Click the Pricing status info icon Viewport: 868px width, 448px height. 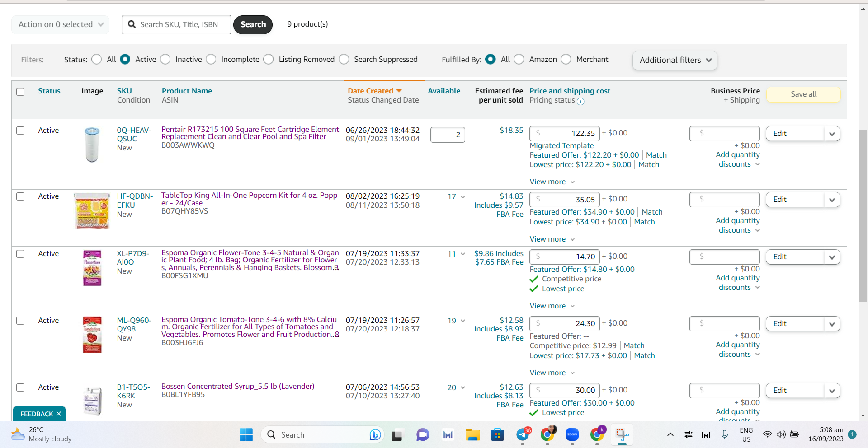point(580,102)
